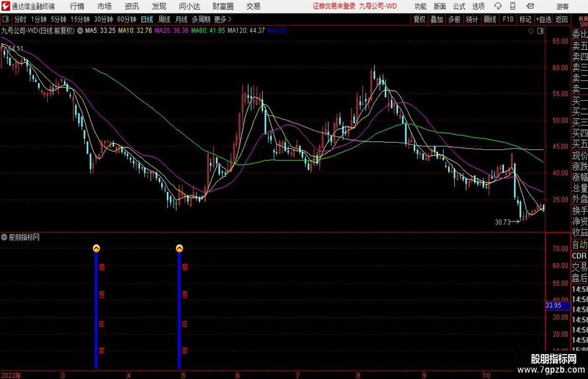Switch to 5分钟 period tab
This screenshot has width=588, height=379.
(x=58, y=19)
